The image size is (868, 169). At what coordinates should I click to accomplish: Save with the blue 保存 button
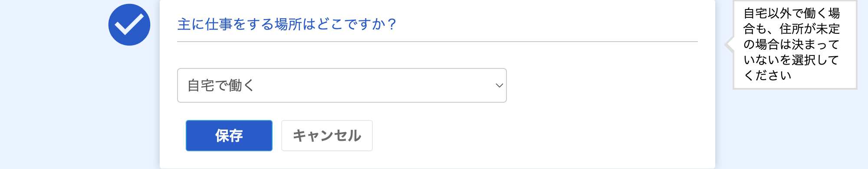click(x=229, y=136)
